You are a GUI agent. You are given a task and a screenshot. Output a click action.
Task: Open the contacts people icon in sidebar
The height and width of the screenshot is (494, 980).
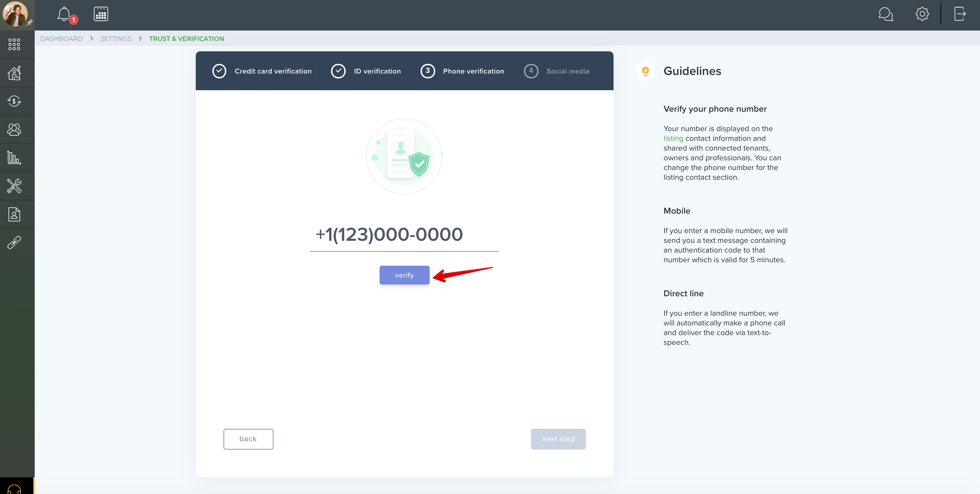pos(15,130)
